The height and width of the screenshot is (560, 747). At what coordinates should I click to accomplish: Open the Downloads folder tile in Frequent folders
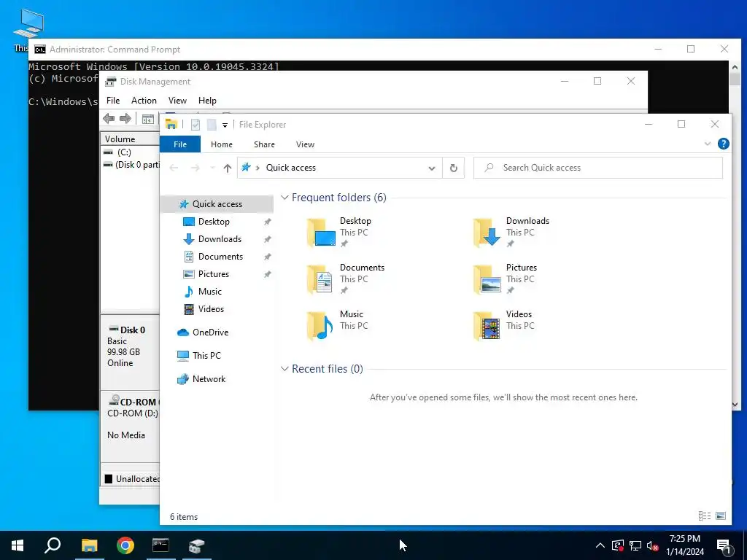point(511,232)
